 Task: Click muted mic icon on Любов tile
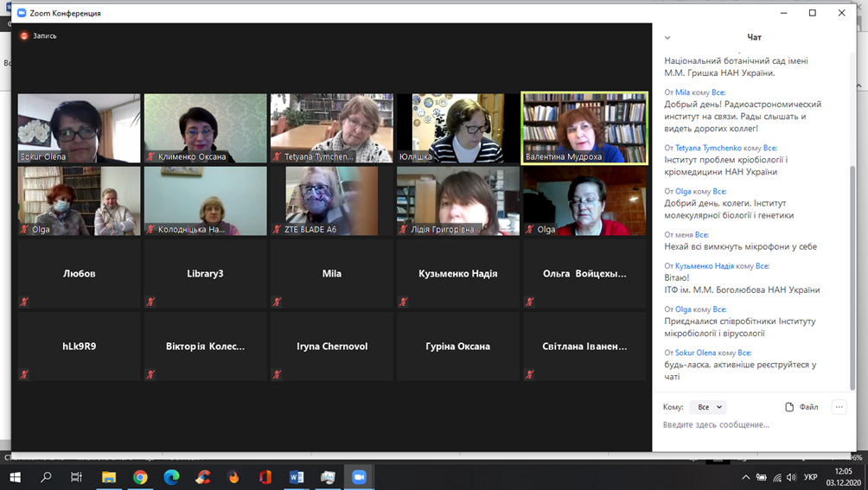(x=24, y=302)
